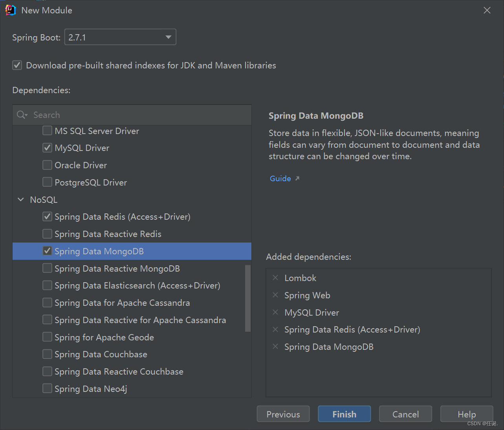Check Spring Data Reactive Couchbase

(47, 371)
